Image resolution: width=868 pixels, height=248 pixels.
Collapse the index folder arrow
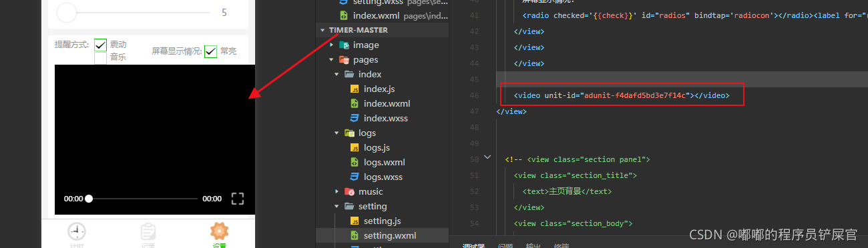337,74
